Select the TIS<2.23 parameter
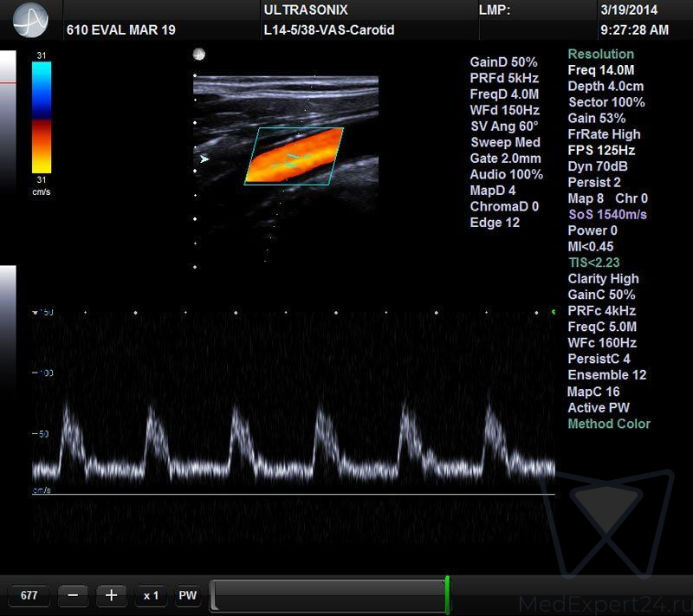Viewport: 693px width, 616px height. (593, 262)
